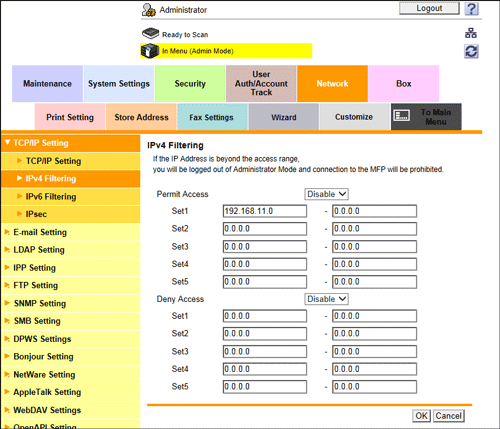Click Permit Access Set3 start address field

point(265,247)
